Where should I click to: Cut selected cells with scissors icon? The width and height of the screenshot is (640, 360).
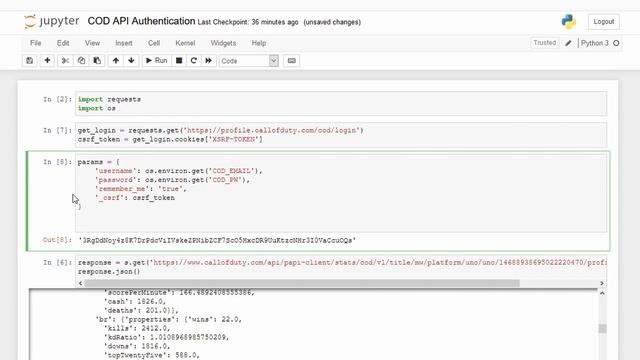(x=65, y=60)
